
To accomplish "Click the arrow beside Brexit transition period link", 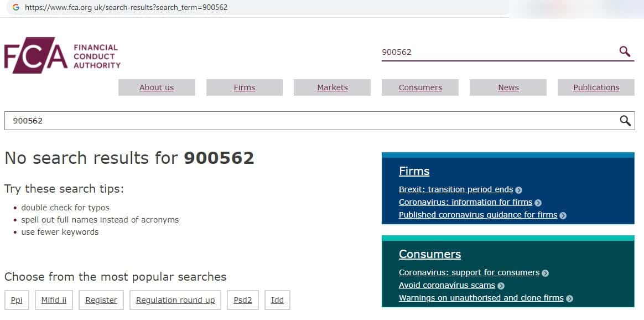I will coord(519,190).
